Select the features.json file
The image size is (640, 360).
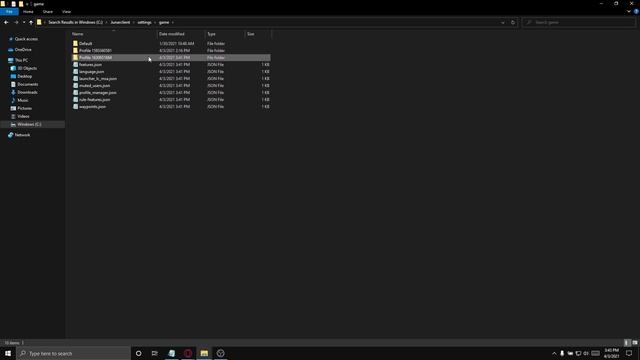tap(90, 64)
